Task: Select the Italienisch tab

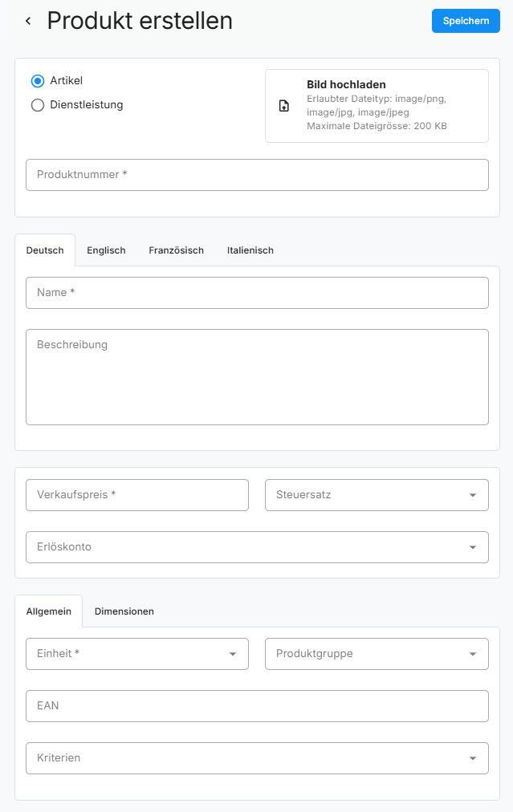Action: (x=250, y=250)
